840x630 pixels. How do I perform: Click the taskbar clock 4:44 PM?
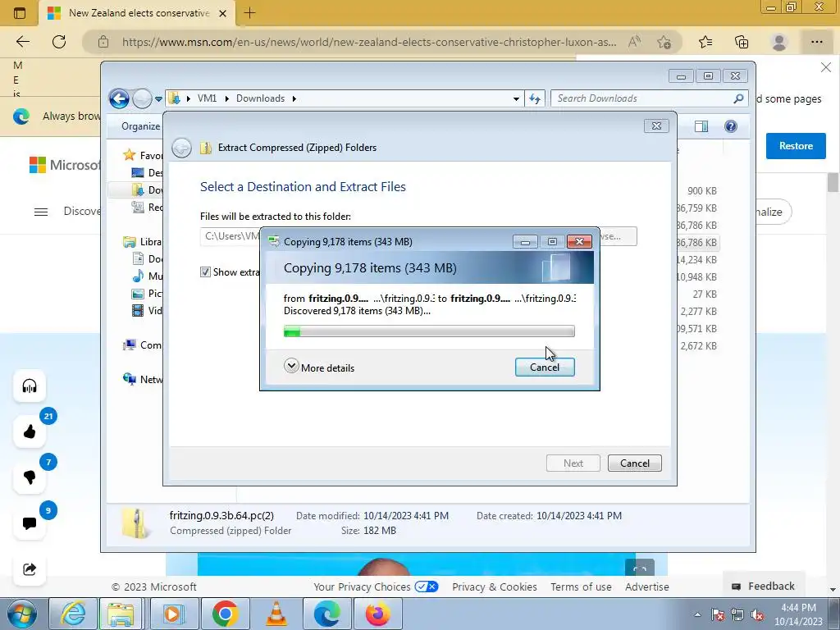pos(798,614)
